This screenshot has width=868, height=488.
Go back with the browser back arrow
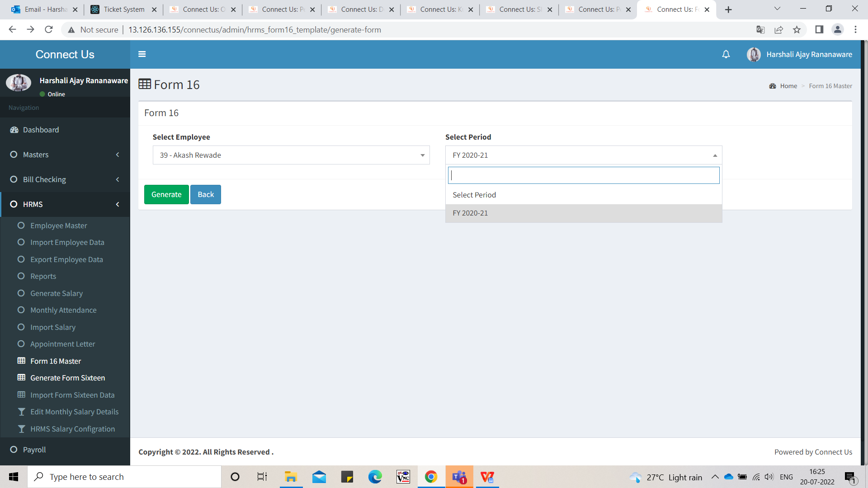pos(12,30)
